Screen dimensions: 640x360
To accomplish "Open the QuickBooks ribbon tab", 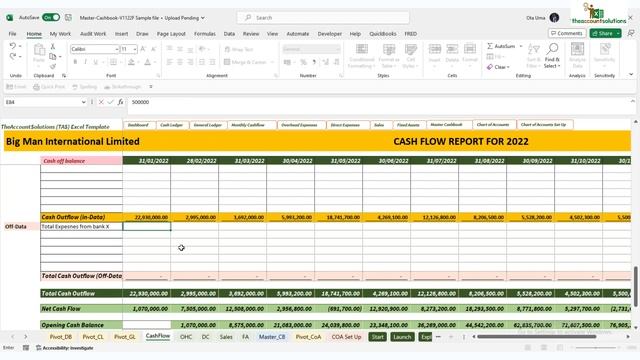I will 383,34.
